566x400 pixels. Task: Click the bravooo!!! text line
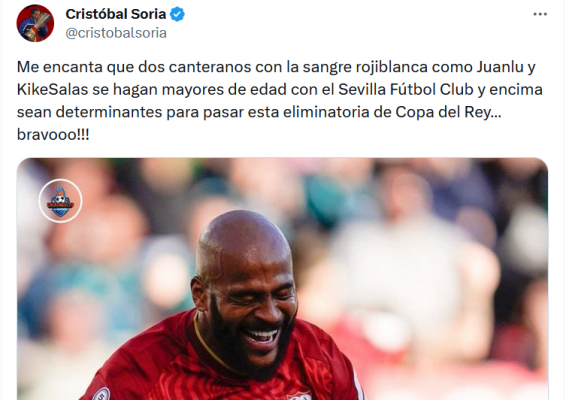click(x=53, y=135)
